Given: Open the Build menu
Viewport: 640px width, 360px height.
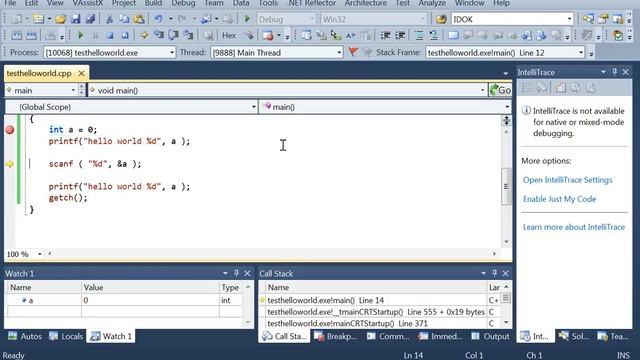Looking at the screenshot, I should click(153, 3).
